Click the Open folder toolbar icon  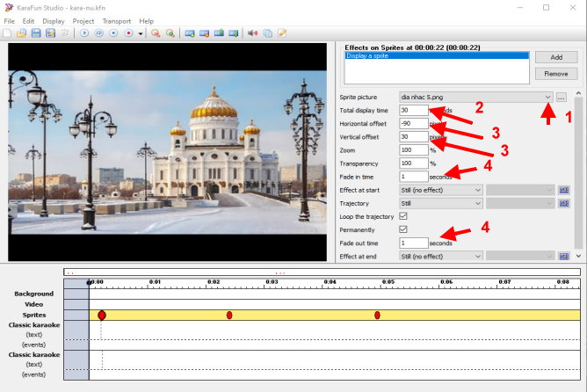[21, 33]
